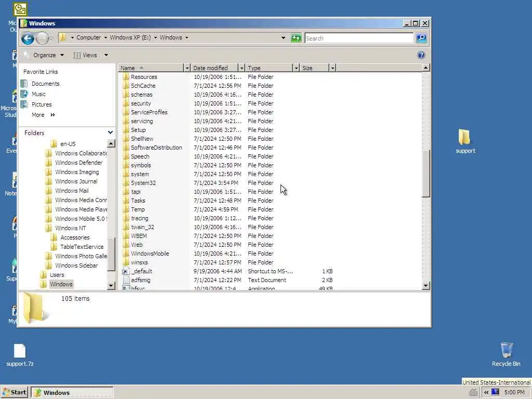
Task: Click the Search magnifier button
Action: pyautogui.click(x=421, y=38)
